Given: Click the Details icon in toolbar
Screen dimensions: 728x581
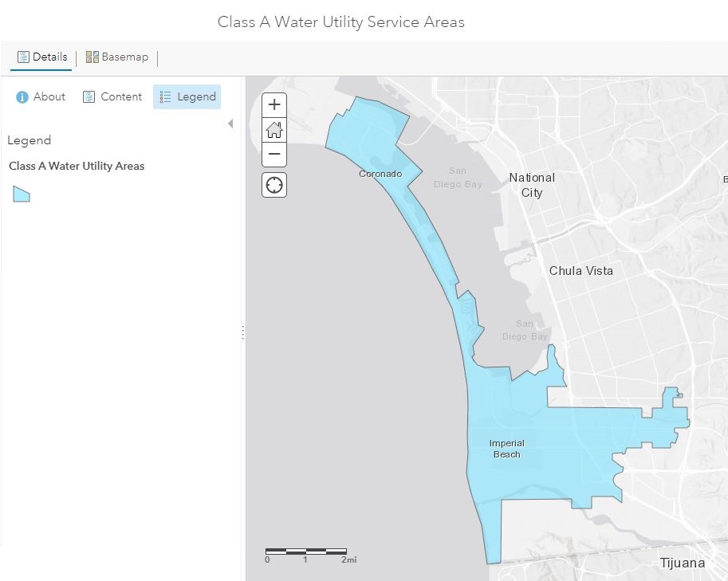Looking at the screenshot, I should [23, 57].
